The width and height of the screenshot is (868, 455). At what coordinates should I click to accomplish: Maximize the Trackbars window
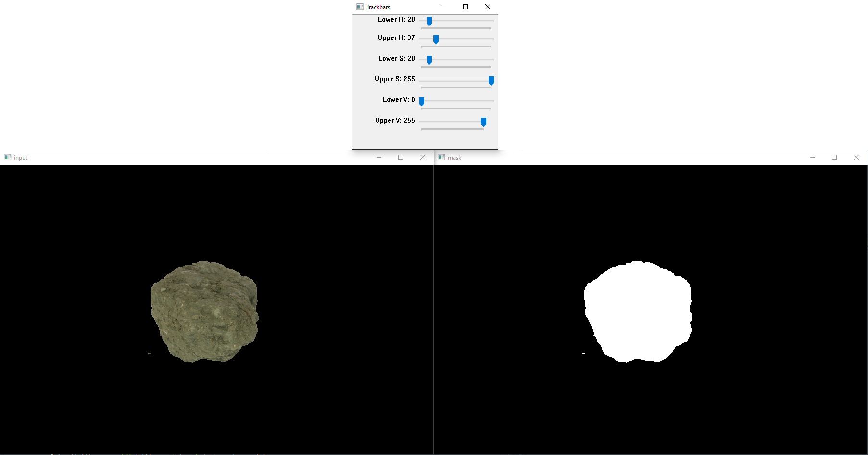[x=465, y=7]
